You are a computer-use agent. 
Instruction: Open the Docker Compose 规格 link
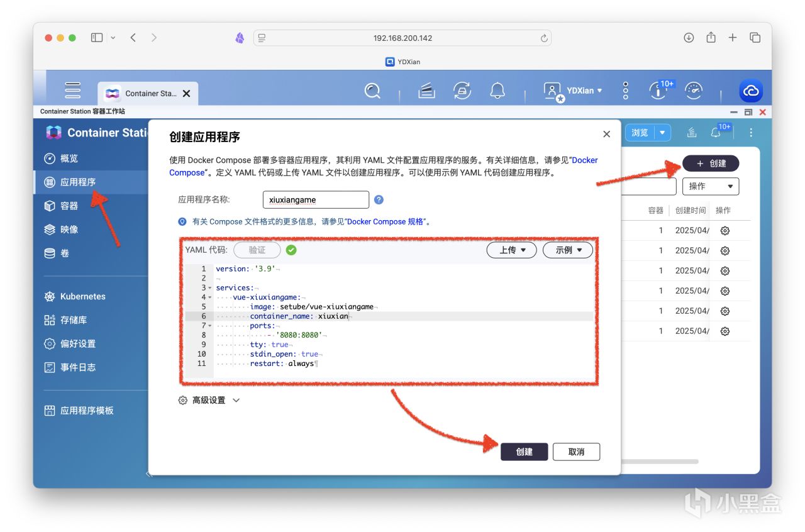click(386, 221)
